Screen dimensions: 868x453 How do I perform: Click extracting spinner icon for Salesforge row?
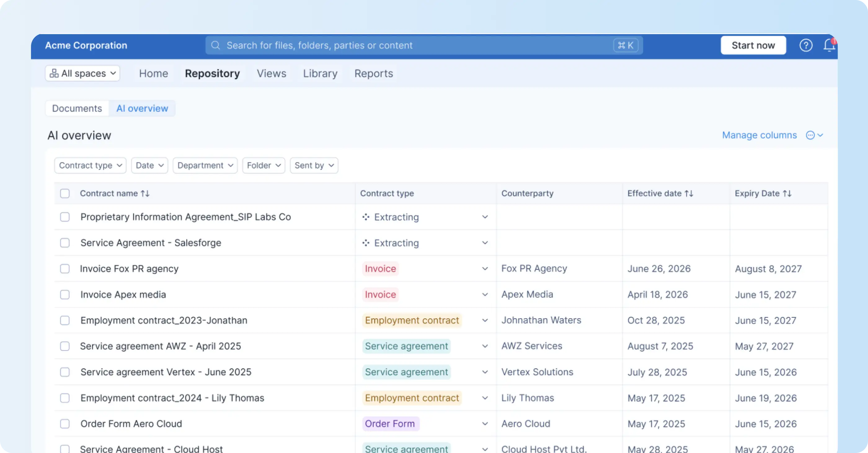click(366, 243)
